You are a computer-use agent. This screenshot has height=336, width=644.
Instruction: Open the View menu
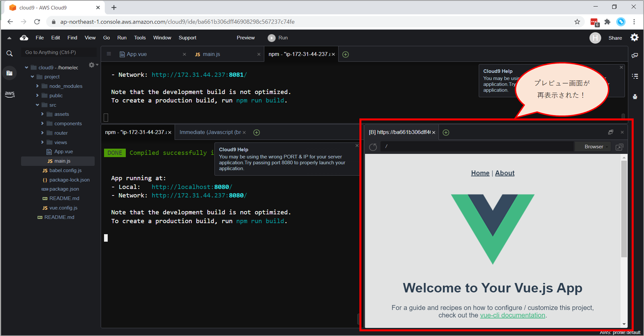coord(90,38)
